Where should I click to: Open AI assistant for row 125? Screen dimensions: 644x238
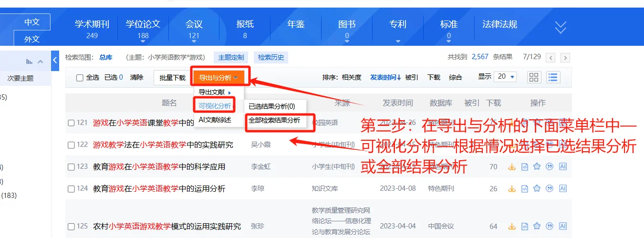tap(562, 226)
